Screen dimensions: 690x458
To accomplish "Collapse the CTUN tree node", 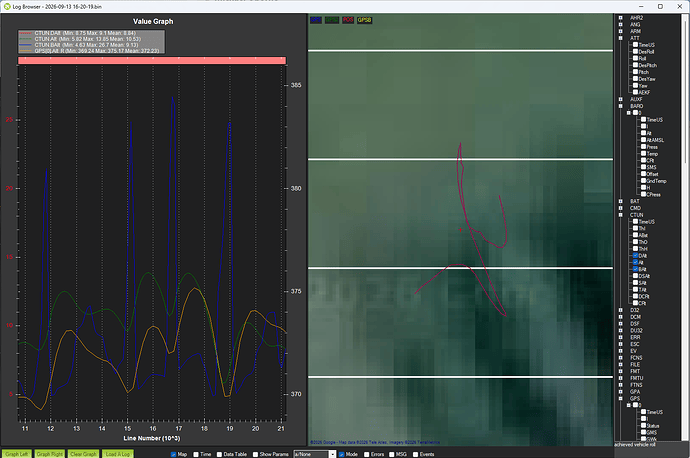I will (620, 215).
